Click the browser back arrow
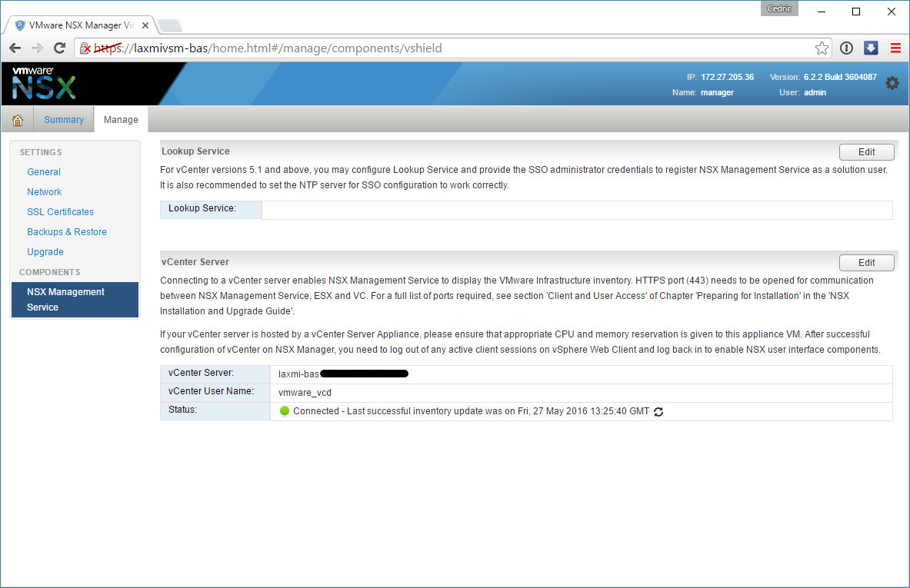This screenshot has height=588, width=910. point(15,48)
